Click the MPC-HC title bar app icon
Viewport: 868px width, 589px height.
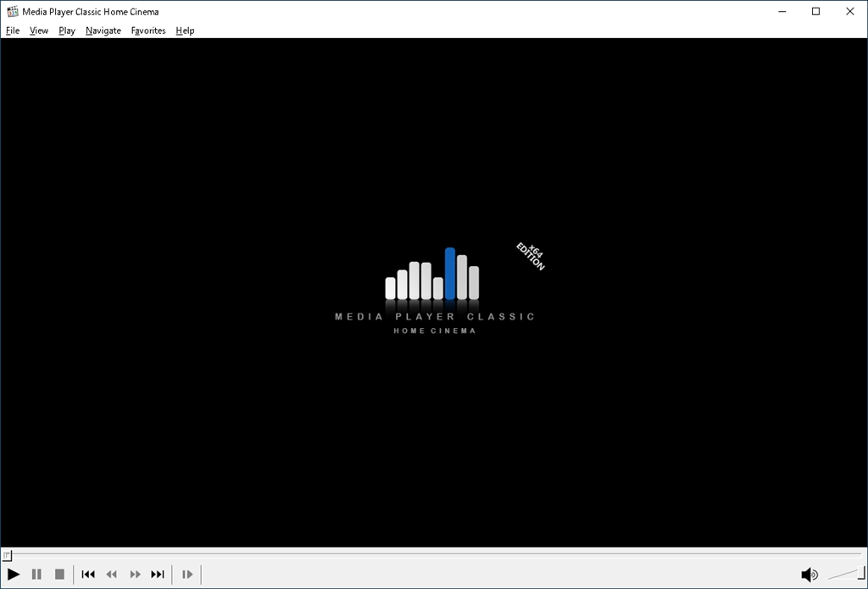point(12,12)
